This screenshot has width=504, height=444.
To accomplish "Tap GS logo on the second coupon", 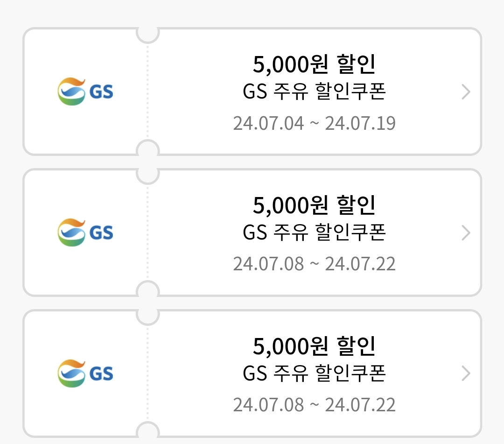I will [85, 233].
